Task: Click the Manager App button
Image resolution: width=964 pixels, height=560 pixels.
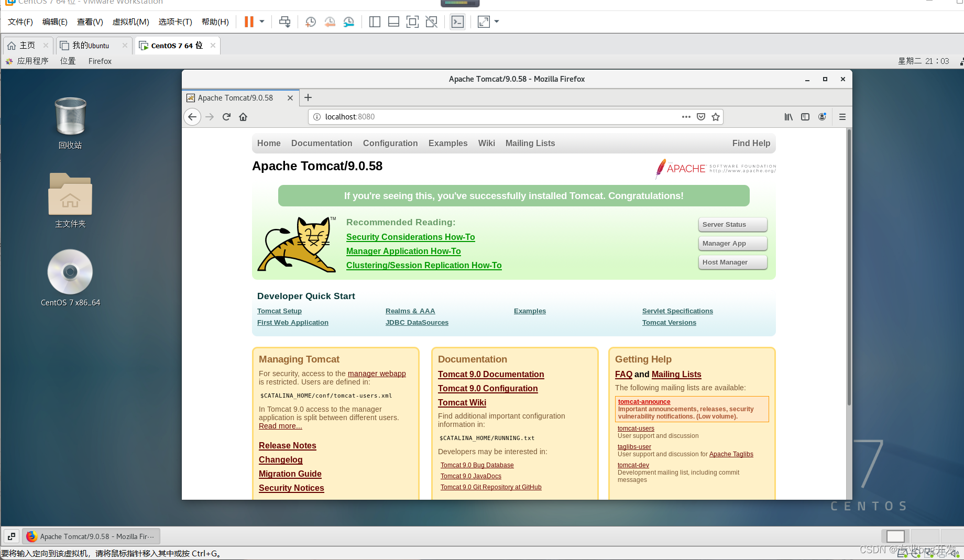Action: (x=732, y=244)
